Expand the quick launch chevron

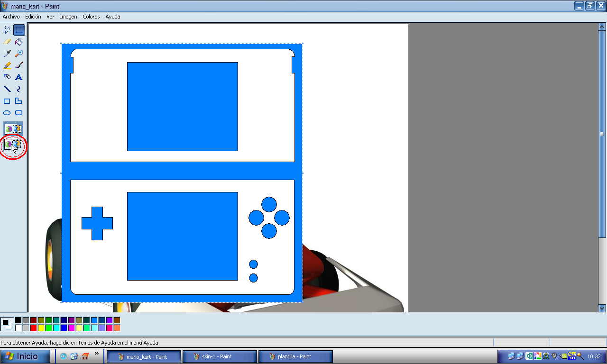click(97, 354)
